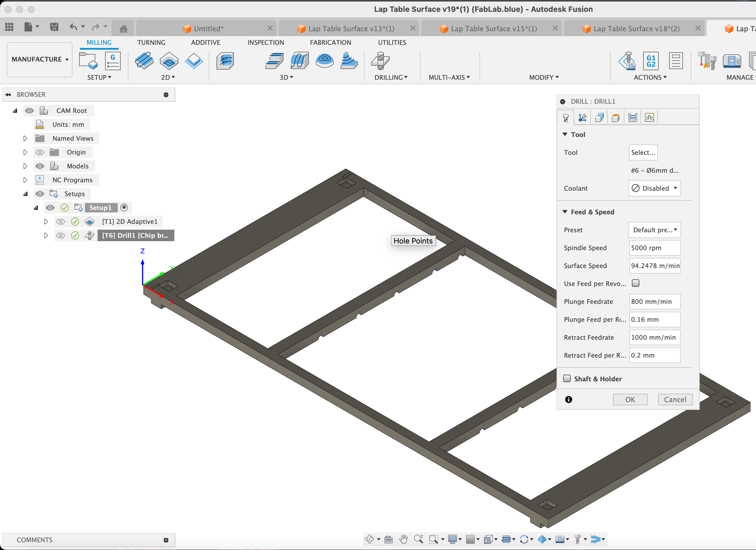Click Cancel in the Drill dialog

[675, 400]
